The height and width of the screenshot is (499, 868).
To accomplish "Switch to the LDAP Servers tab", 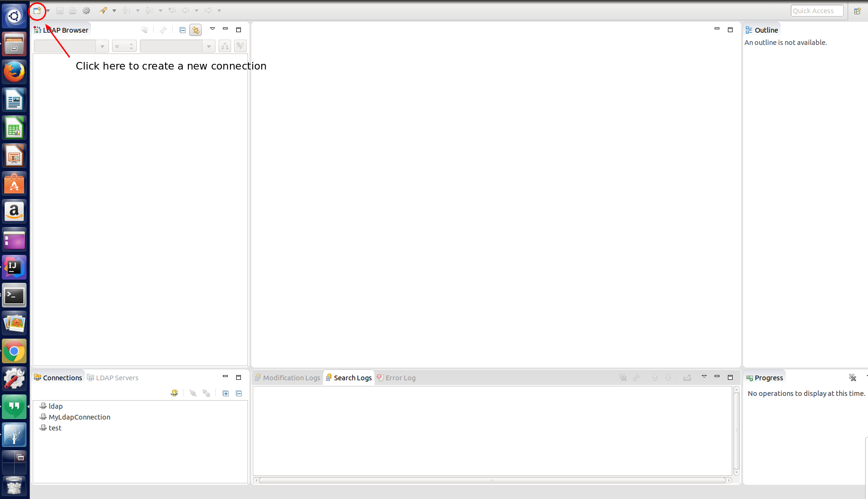I will click(x=113, y=377).
